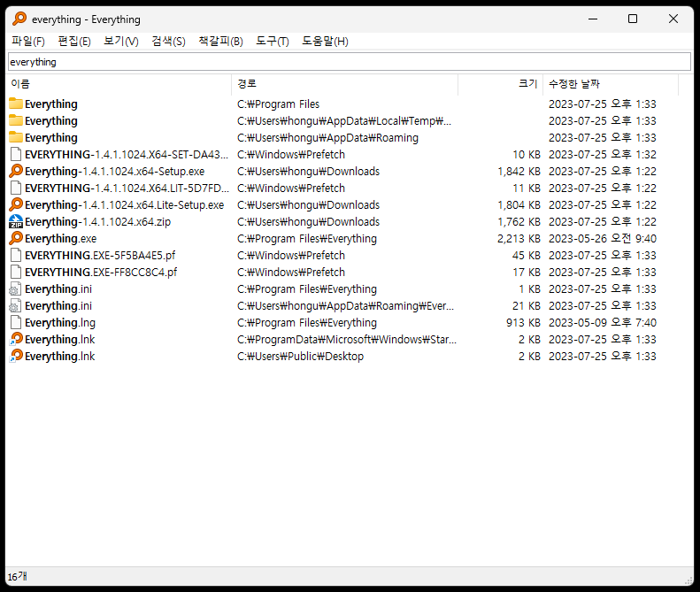Click size value 913 KB
The height and width of the screenshot is (592, 700).
[523, 323]
